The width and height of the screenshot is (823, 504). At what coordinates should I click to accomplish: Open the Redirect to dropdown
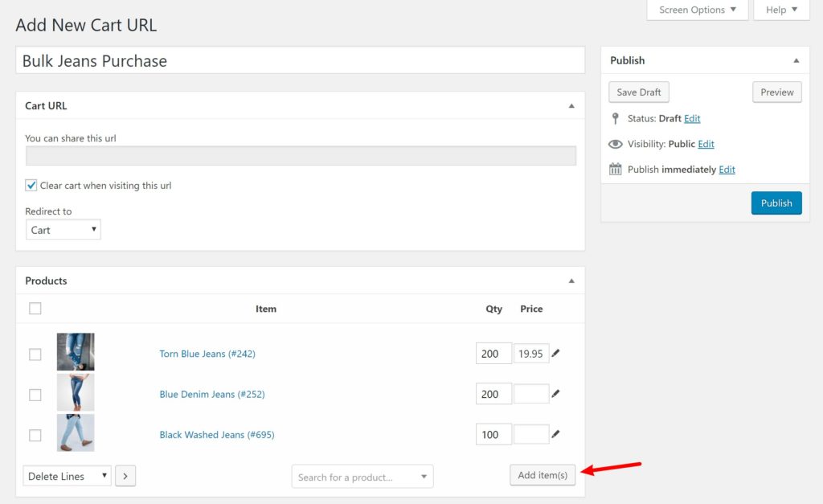[x=63, y=229]
